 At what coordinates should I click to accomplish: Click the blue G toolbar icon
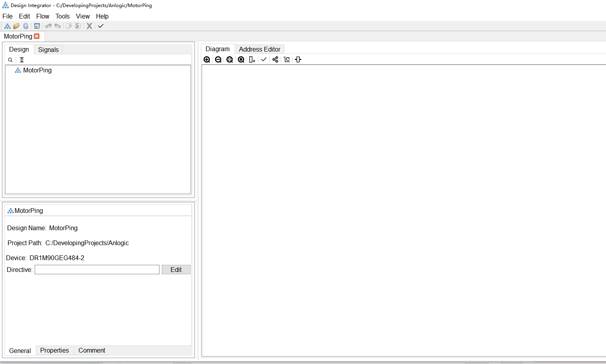pos(26,26)
